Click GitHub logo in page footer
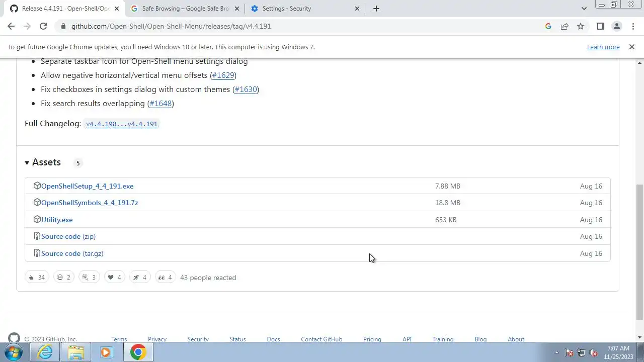Image resolution: width=644 pixels, height=362 pixels. pyautogui.click(x=14, y=338)
